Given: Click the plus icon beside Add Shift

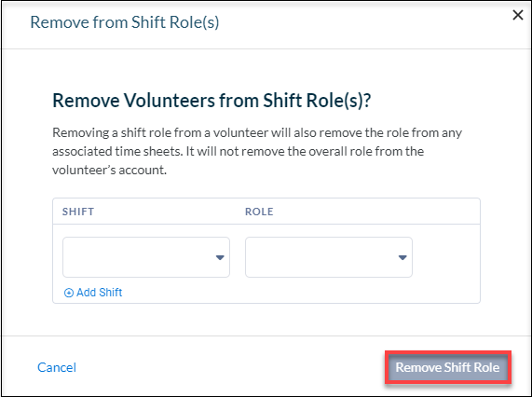Looking at the screenshot, I should (69, 293).
